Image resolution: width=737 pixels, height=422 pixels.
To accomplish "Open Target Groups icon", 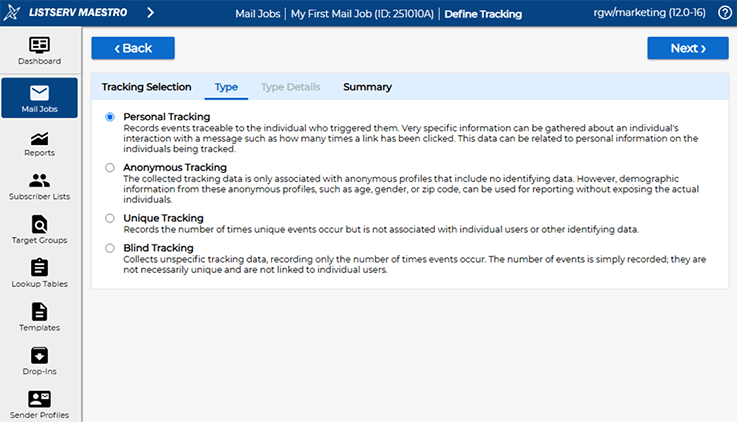I will click(39, 224).
